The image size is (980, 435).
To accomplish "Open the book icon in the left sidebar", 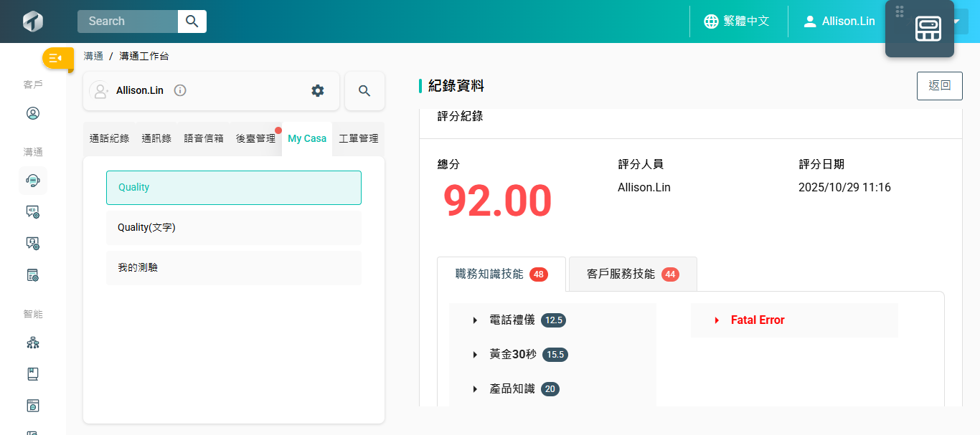I will pos(32,374).
